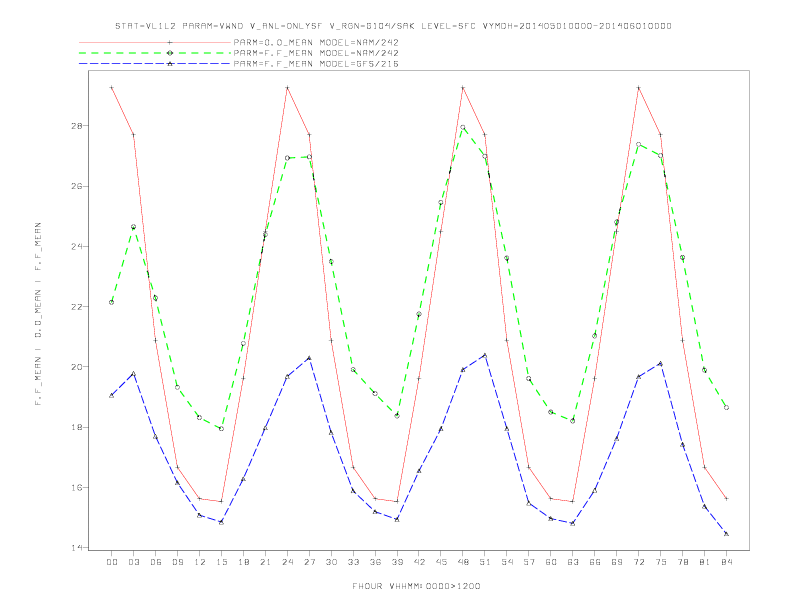This screenshot has height=612, width=792.
Task: Click x-axis tick label 81
Action: coord(705,562)
